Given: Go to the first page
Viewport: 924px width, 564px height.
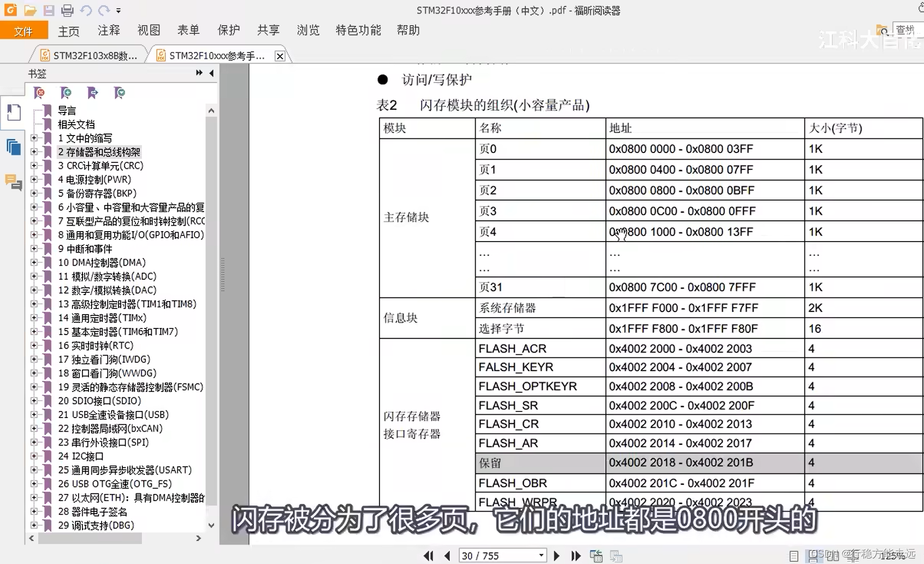Looking at the screenshot, I should point(429,556).
